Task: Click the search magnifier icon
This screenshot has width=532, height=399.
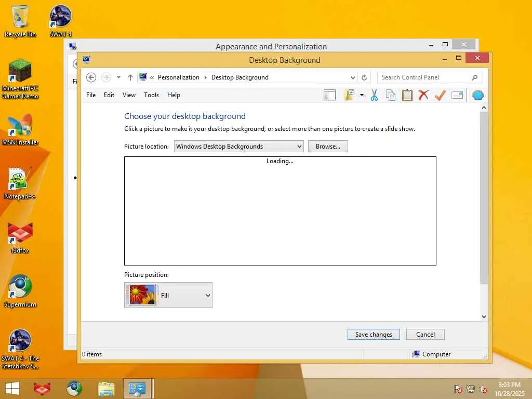Action: point(475,77)
